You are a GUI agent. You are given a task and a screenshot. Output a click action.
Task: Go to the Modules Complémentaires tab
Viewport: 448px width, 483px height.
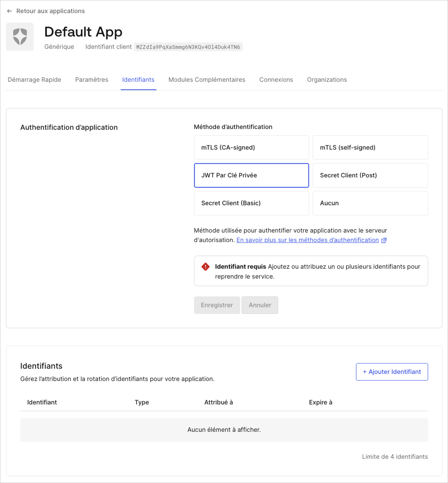tap(207, 80)
